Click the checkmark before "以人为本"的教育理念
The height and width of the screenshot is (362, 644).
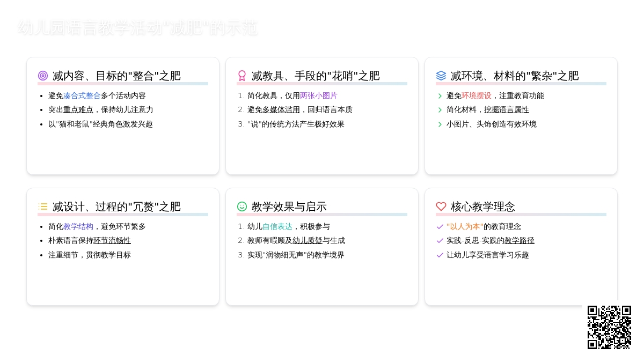pyautogui.click(x=440, y=227)
